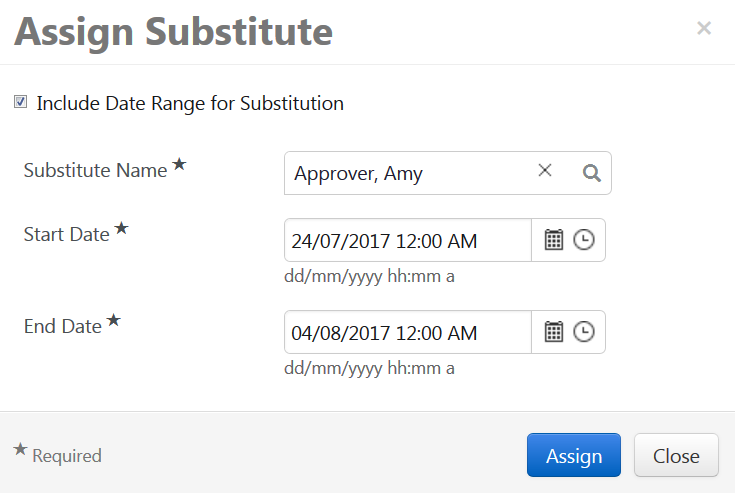
Task: Click the Substitute Name label
Action: 95,170
